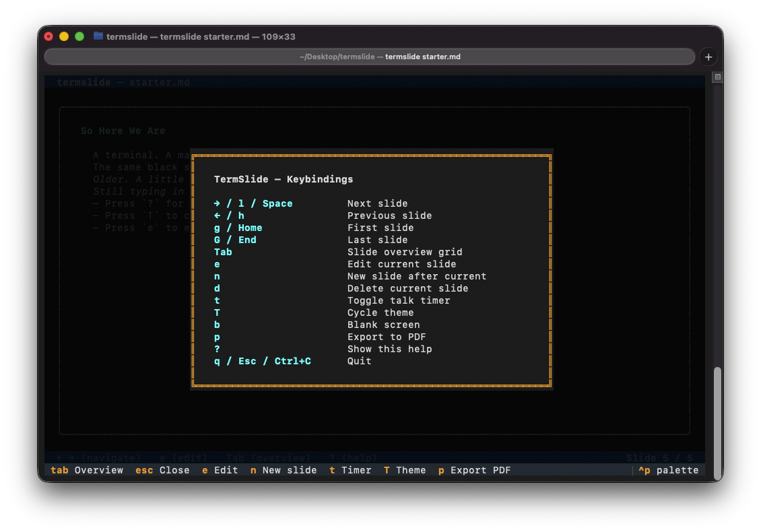The image size is (761, 532).
Task: Open the '^p palette' command palette
Action: coord(668,470)
